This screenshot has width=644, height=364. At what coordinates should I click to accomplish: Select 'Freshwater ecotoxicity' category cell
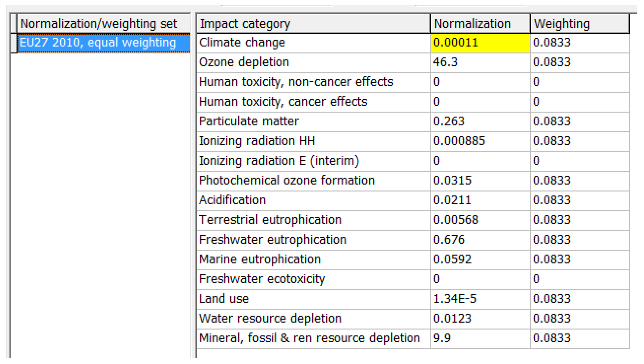click(313, 279)
